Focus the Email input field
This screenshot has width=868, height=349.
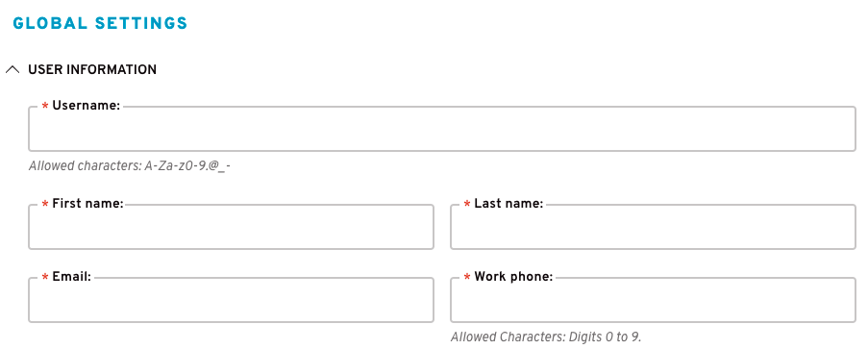click(231, 300)
